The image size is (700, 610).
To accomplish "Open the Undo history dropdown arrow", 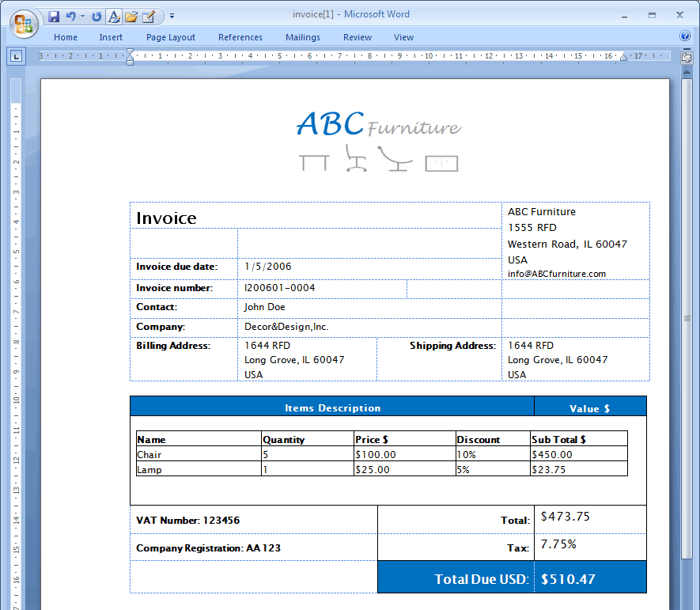I will click(82, 17).
